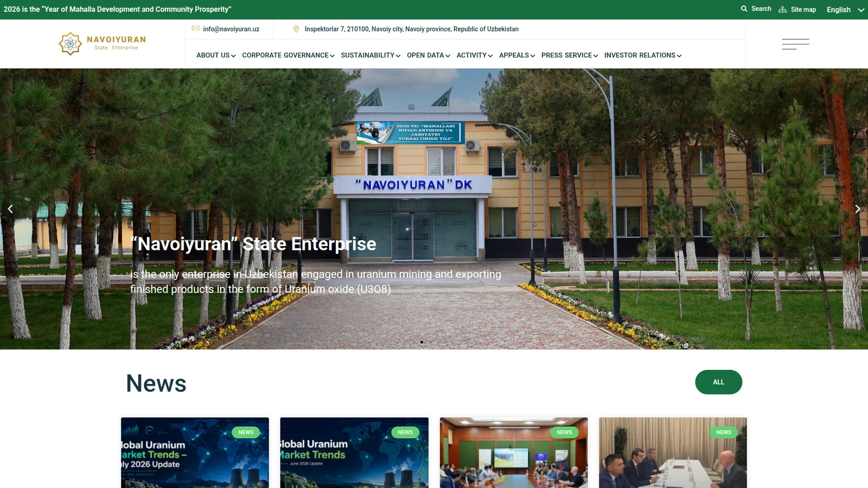Click the '2026 is the Year of Mahalla Development' banner text

(x=117, y=9)
